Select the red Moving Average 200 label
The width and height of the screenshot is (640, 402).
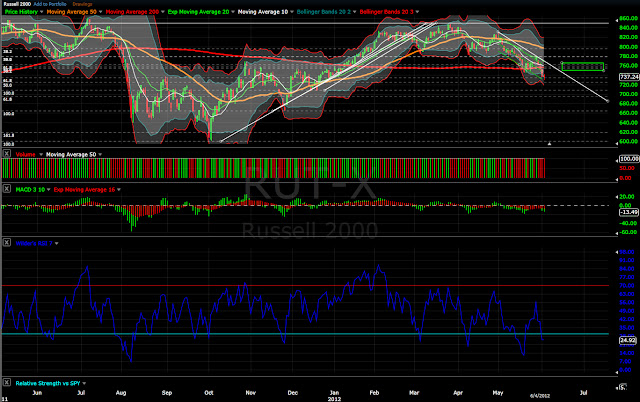[x=132, y=12]
